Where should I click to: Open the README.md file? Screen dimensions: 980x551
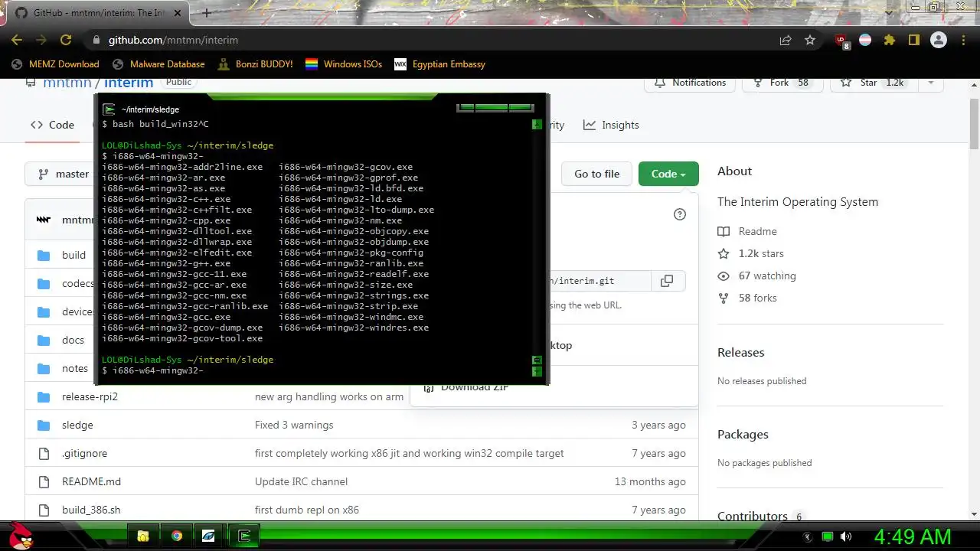(x=91, y=481)
